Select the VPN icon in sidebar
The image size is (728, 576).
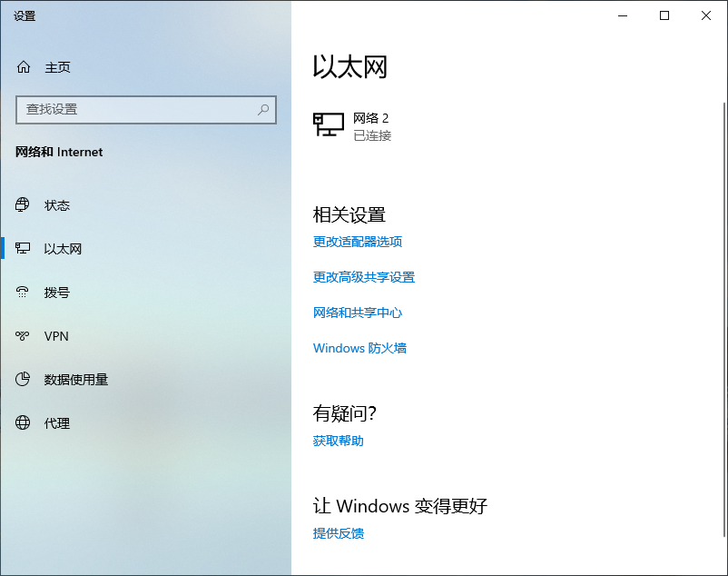pos(24,336)
